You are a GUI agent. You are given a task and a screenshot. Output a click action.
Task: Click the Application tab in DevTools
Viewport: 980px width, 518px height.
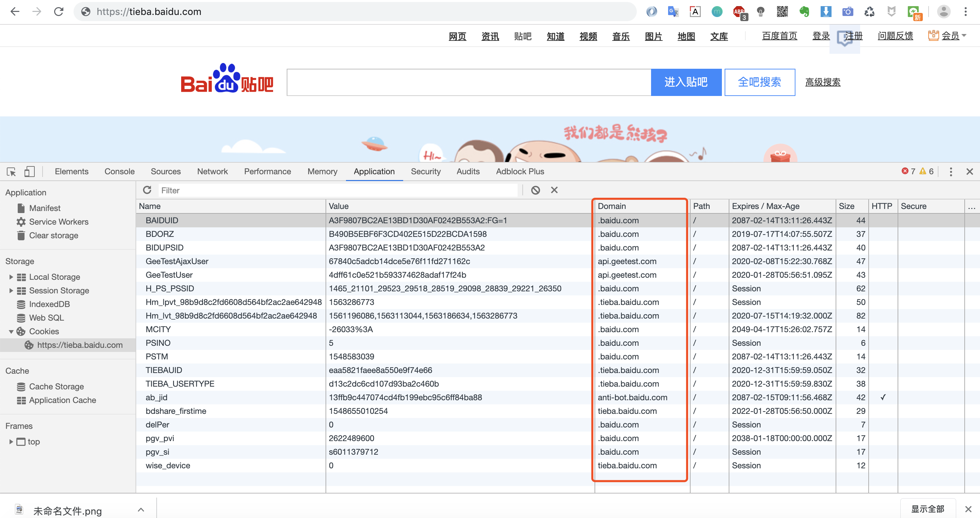coord(374,171)
